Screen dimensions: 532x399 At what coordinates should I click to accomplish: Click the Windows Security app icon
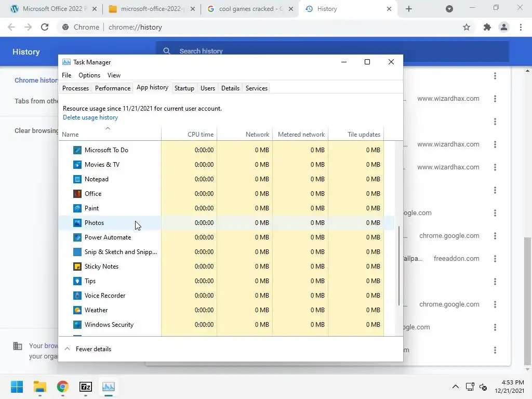(77, 325)
